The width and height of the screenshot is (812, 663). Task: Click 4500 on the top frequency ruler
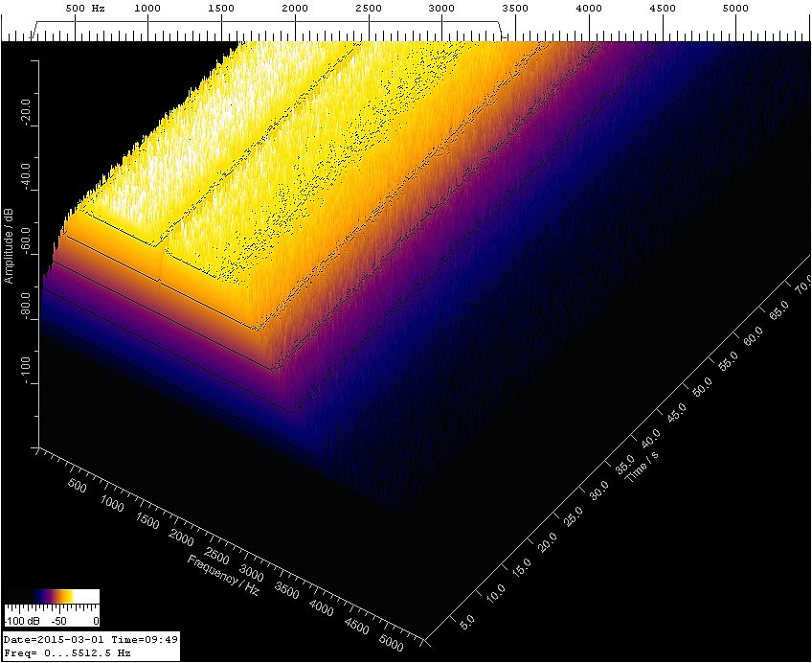click(x=663, y=8)
